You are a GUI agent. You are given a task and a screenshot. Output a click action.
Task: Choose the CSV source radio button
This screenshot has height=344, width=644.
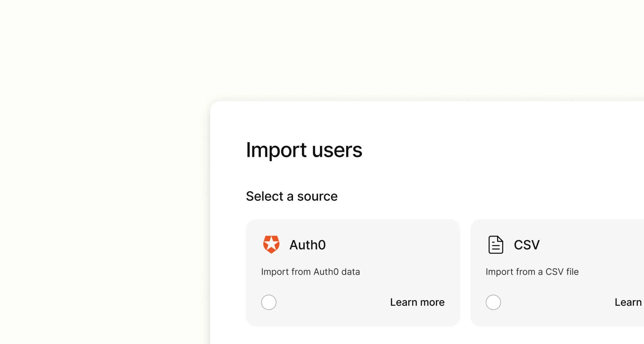[493, 302]
